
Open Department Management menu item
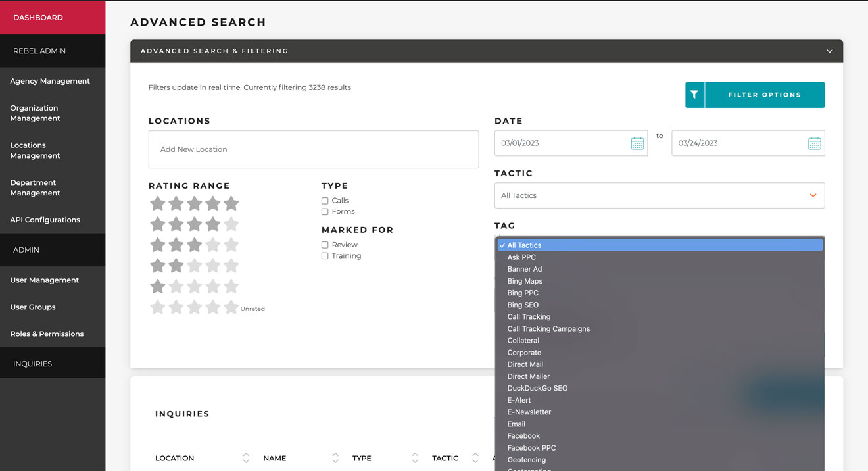35,187
